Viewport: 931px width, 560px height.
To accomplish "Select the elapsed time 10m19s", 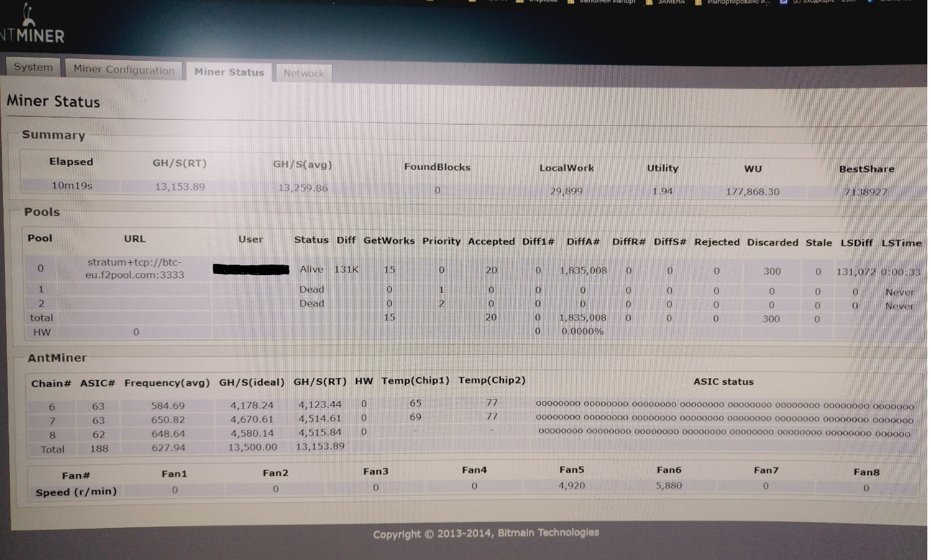I will point(72,185).
